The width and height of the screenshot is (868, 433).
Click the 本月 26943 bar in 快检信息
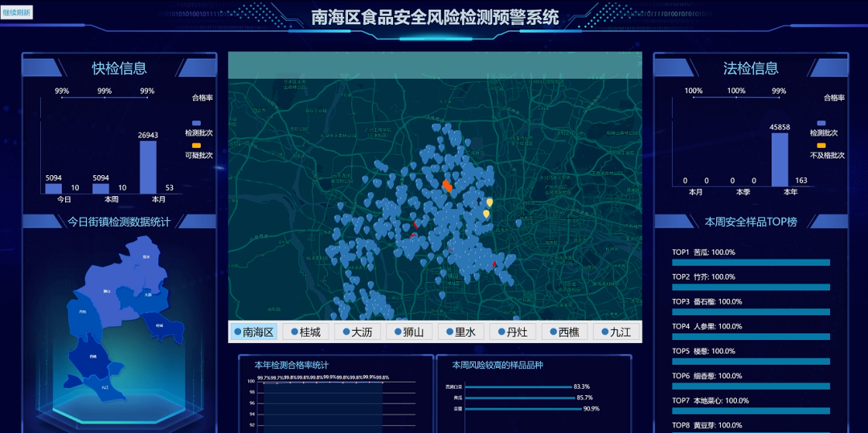(148, 167)
